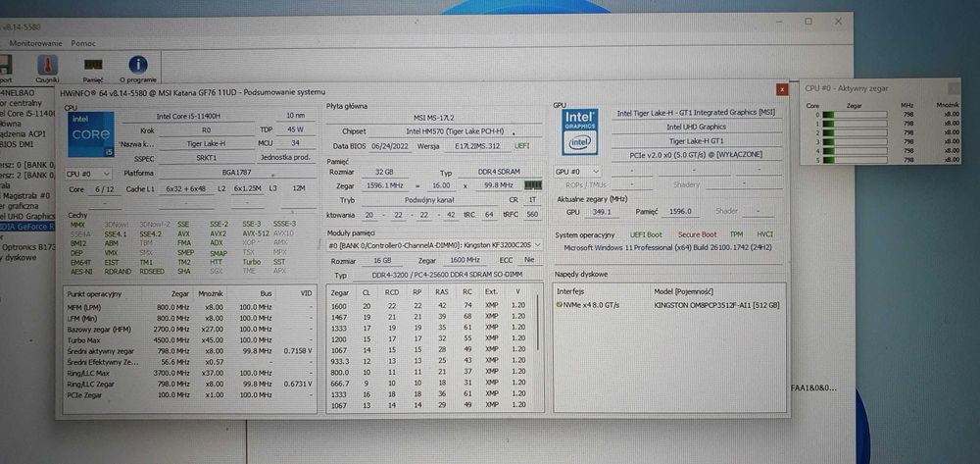Open the Monitorowanie menu

(x=35, y=43)
